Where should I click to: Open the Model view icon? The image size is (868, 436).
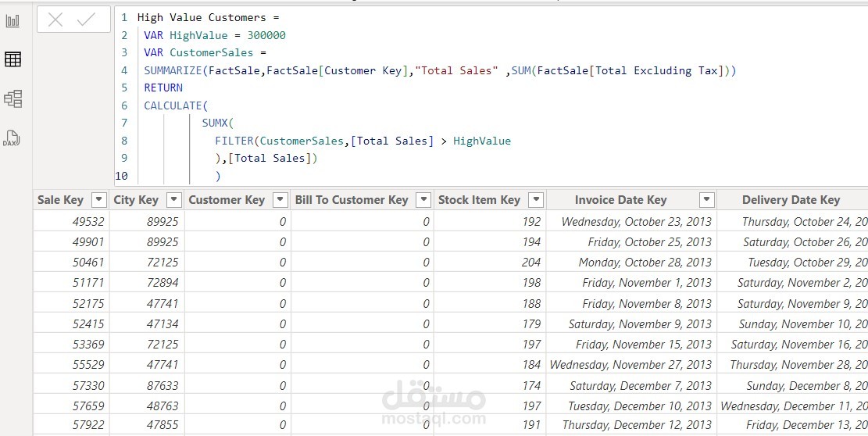13,98
